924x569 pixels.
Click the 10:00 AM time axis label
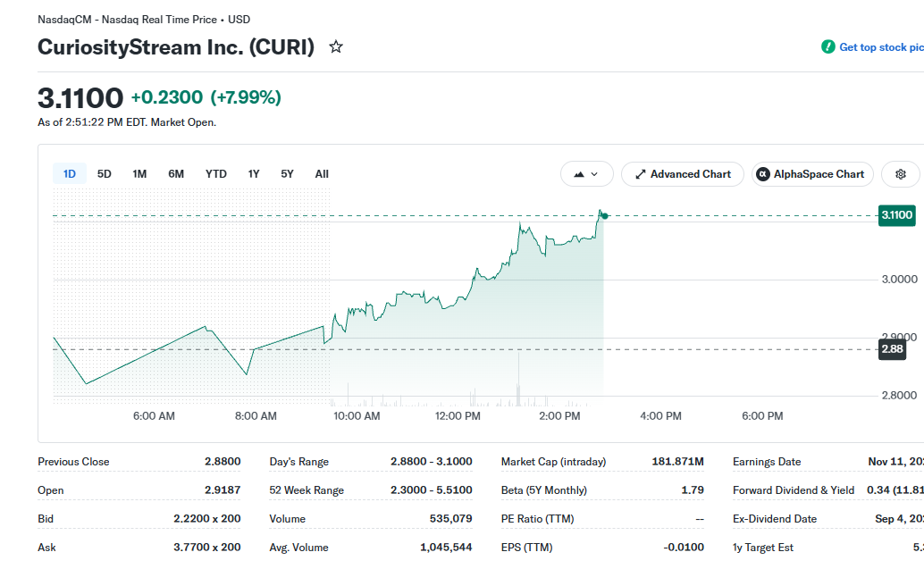(x=357, y=416)
